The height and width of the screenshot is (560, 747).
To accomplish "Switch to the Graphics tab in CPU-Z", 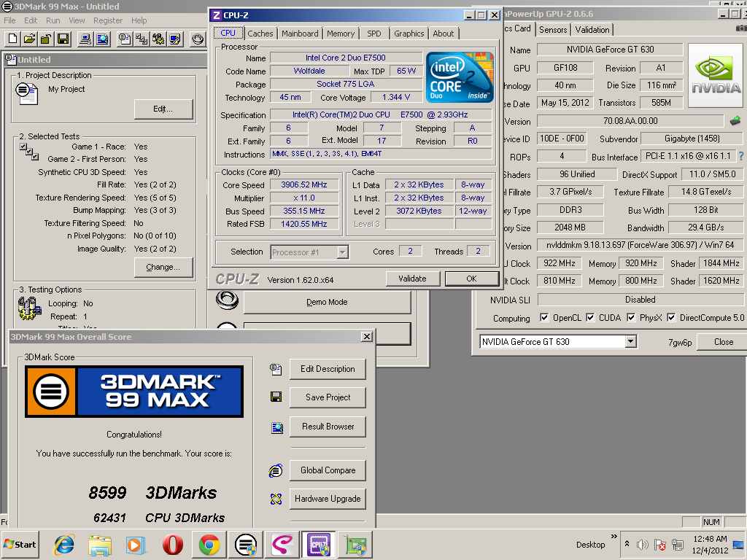I will 409,34.
